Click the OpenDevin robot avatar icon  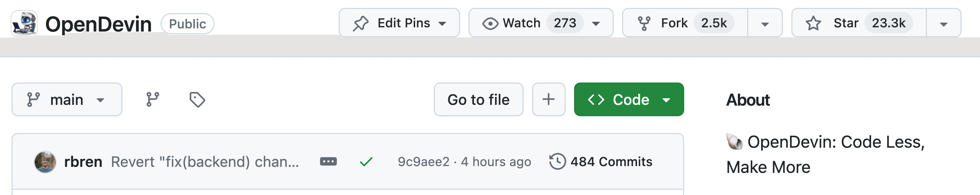(24, 24)
